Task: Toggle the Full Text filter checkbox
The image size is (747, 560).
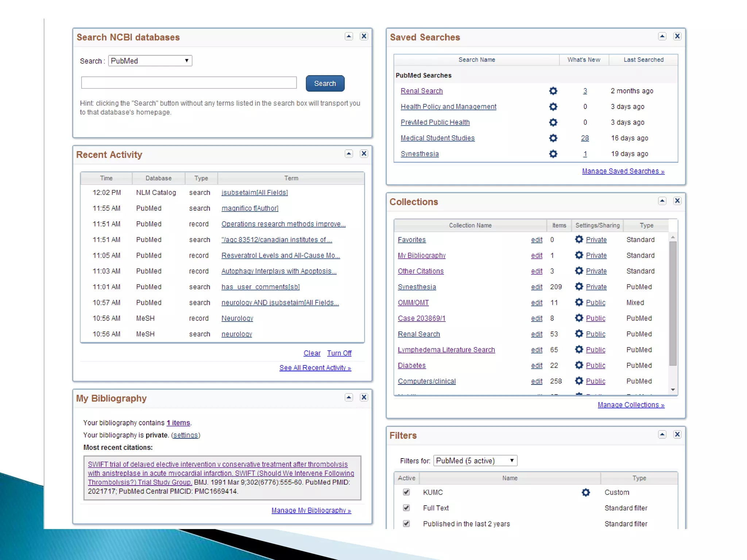Action: [x=406, y=508]
